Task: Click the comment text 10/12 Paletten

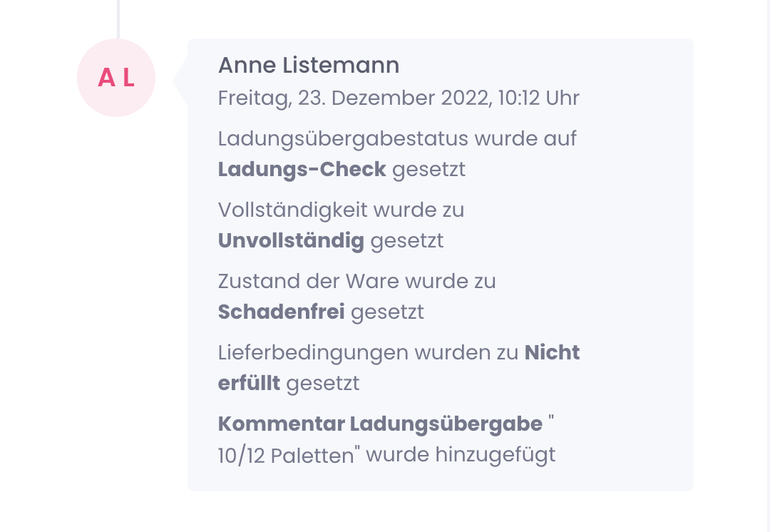Action: [285, 456]
